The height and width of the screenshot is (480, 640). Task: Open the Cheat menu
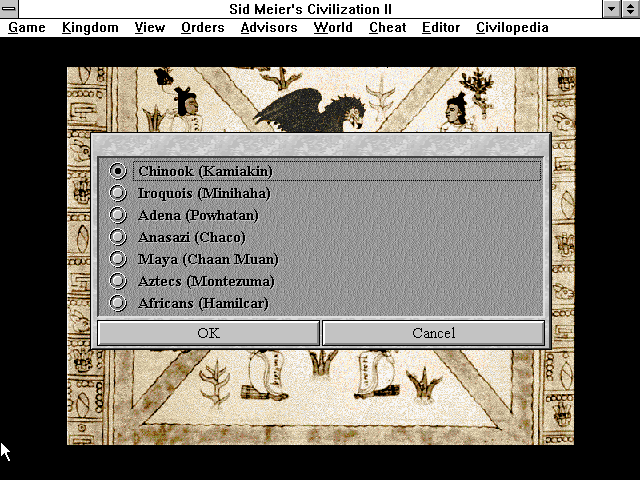[388, 28]
